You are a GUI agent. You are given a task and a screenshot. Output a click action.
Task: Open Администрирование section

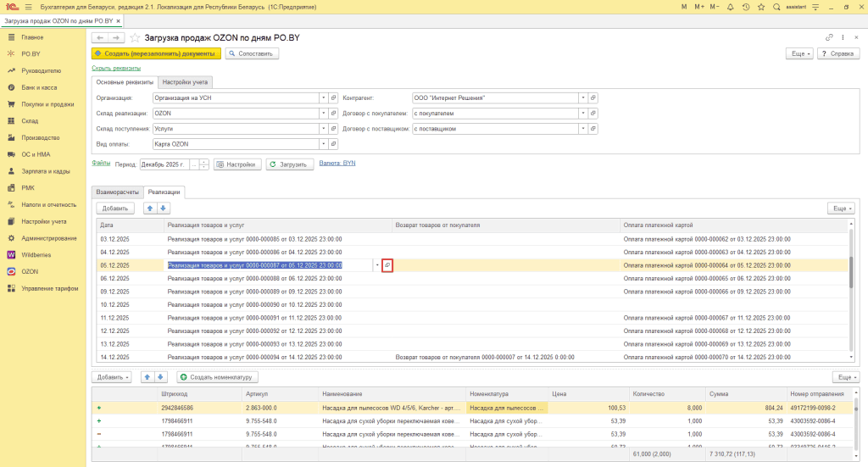(48, 238)
